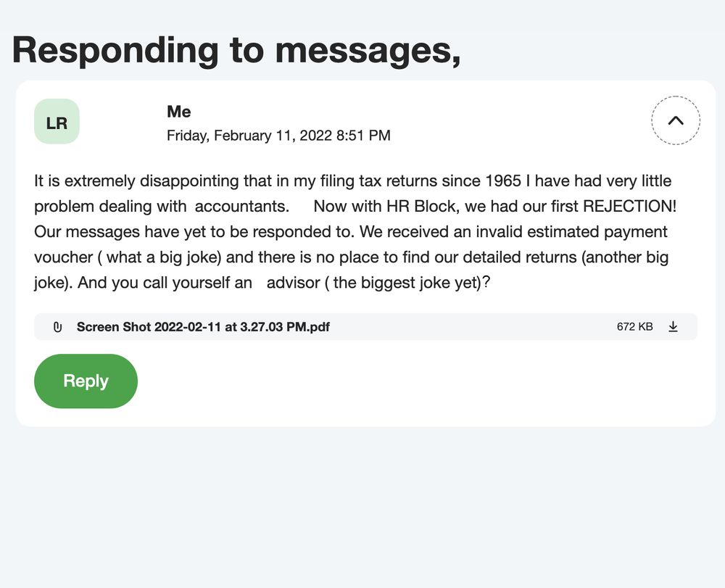Click the sender name "Me"
This screenshot has height=588, width=725.
(178, 112)
